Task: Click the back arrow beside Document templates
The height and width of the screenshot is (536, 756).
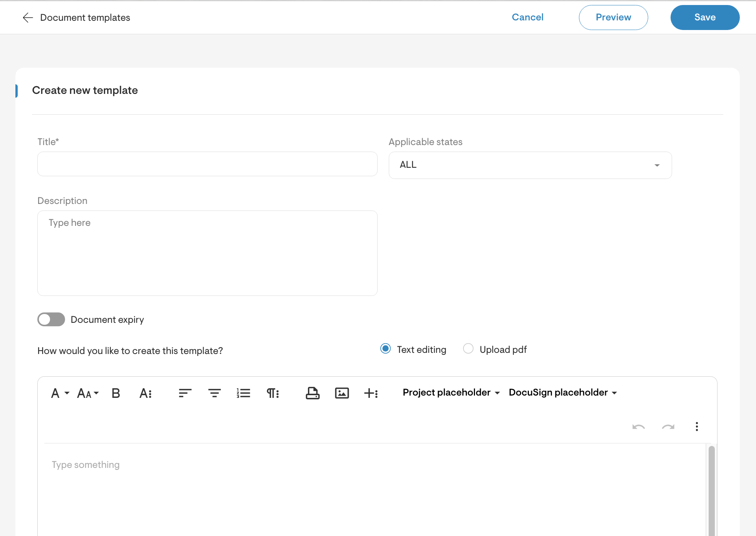Action: [x=28, y=18]
